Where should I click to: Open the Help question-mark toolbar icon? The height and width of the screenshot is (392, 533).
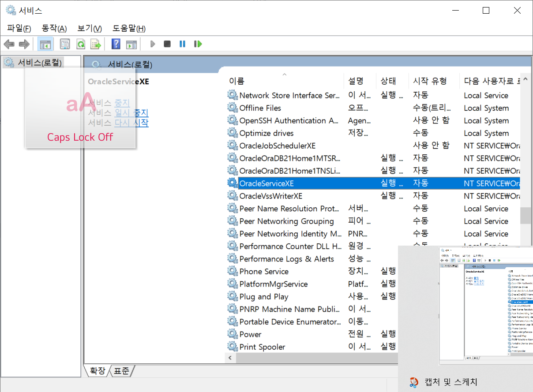[x=116, y=44]
